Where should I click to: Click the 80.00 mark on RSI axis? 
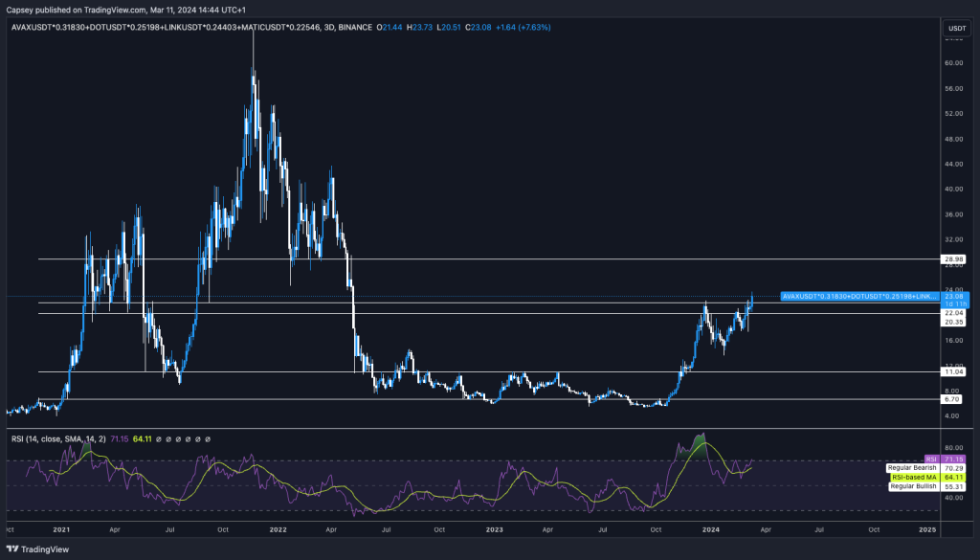(x=954, y=447)
